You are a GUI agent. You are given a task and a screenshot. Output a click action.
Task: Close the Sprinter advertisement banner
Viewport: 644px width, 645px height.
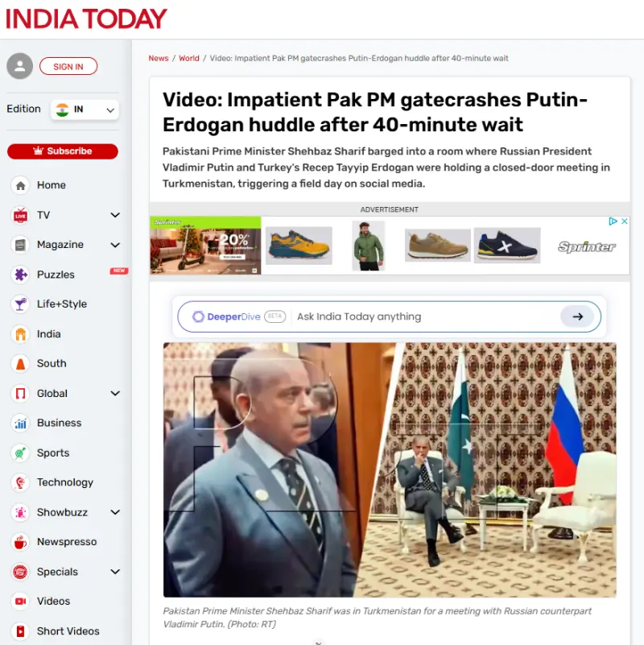coord(624,221)
